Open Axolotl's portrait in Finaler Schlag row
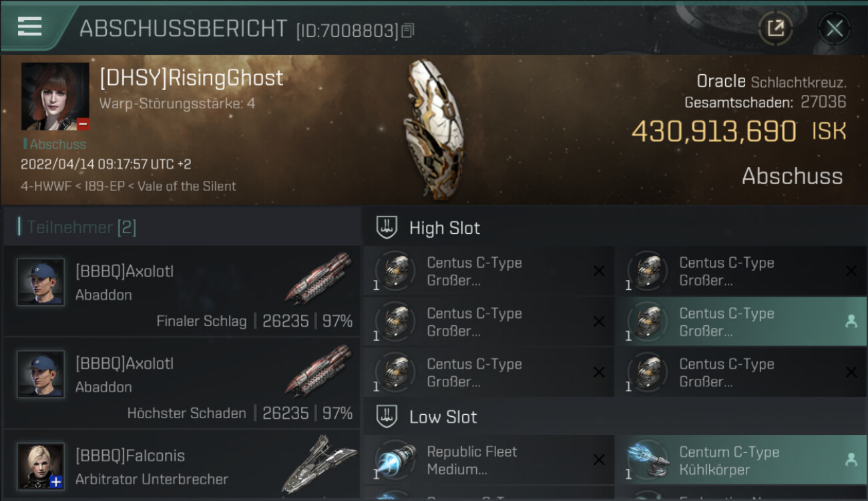 41,282
